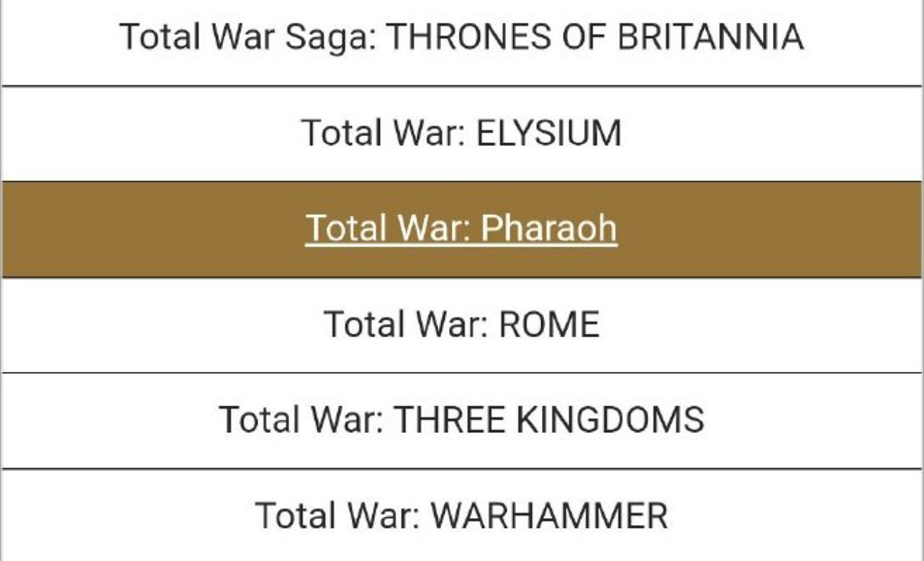Click the word BRITANNIA in the first row

pos(710,37)
